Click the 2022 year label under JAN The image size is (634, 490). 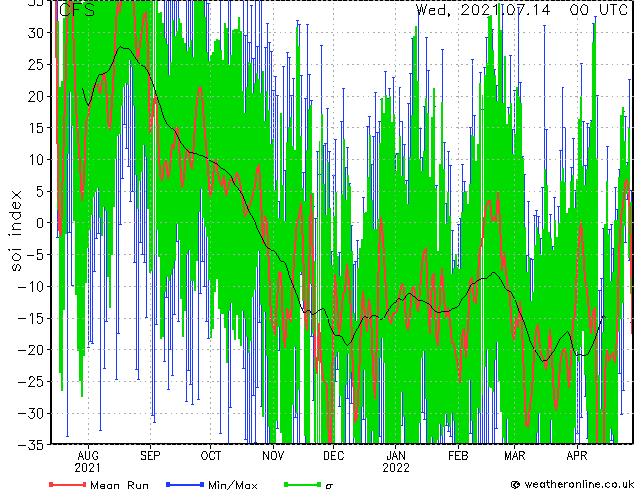pos(396,468)
